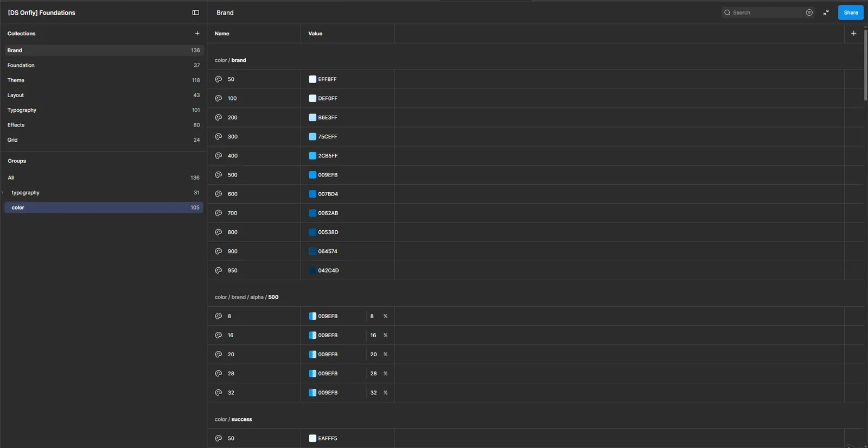The image size is (868, 448).
Task: Show All groups
Action: 104,178
